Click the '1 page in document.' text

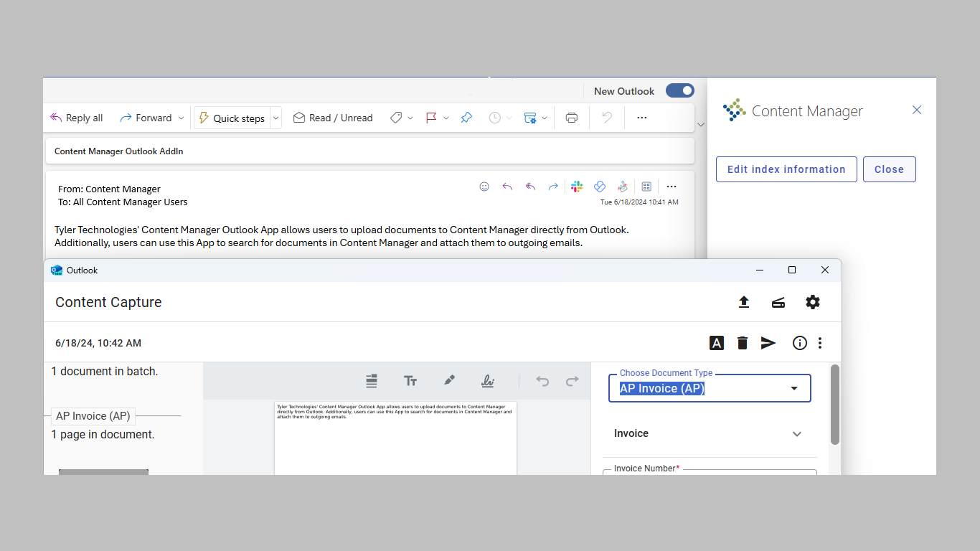point(103,435)
